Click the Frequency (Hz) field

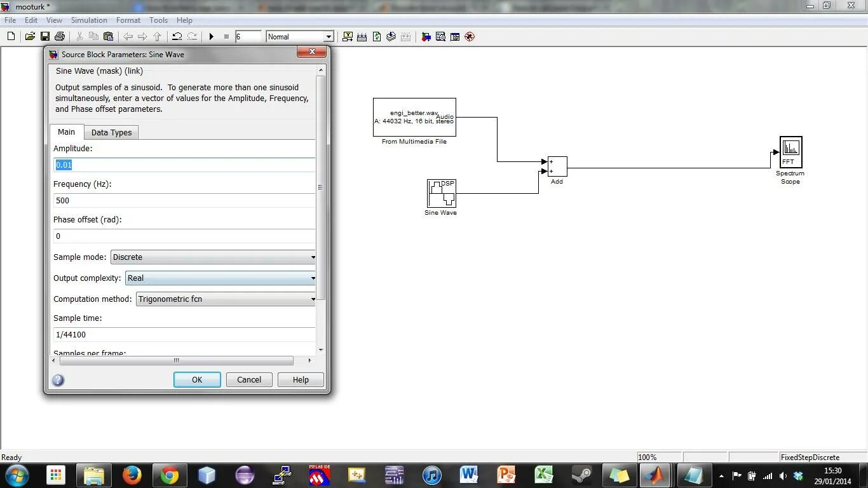(184, 201)
